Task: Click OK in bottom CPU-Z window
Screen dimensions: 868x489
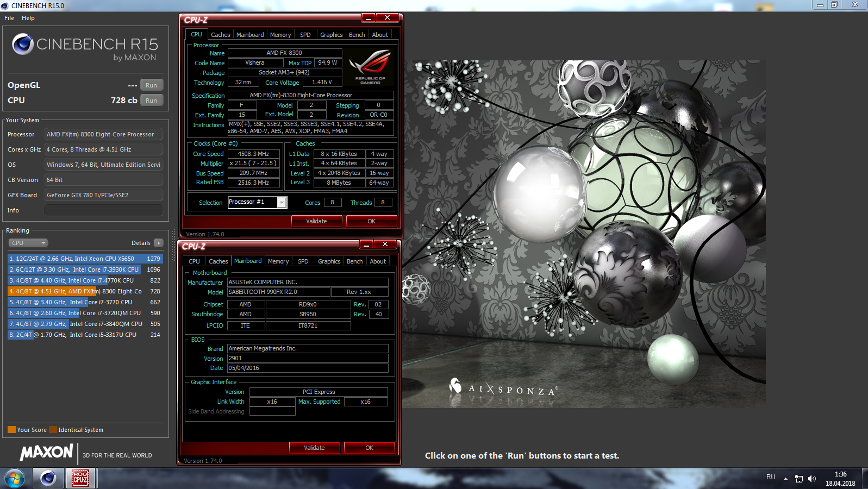Action: [x=370, y=448]
